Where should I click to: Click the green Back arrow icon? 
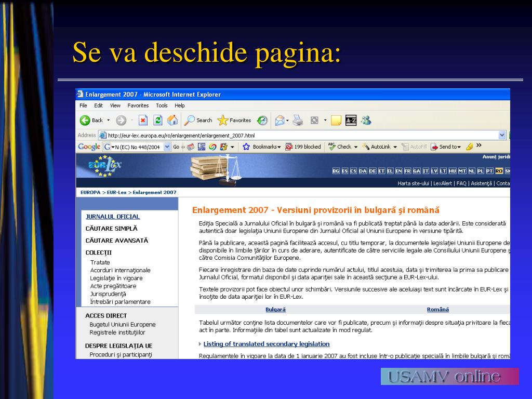tap(85, 120)
